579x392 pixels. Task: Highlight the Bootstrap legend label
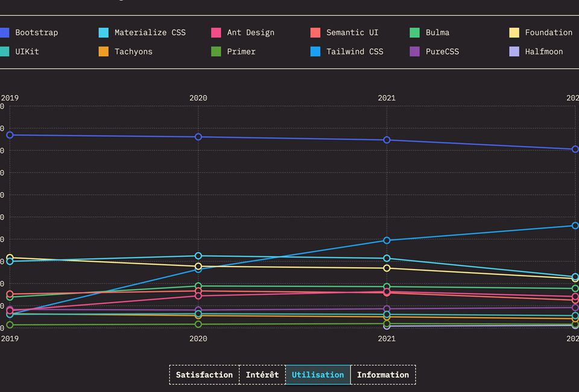37,33
